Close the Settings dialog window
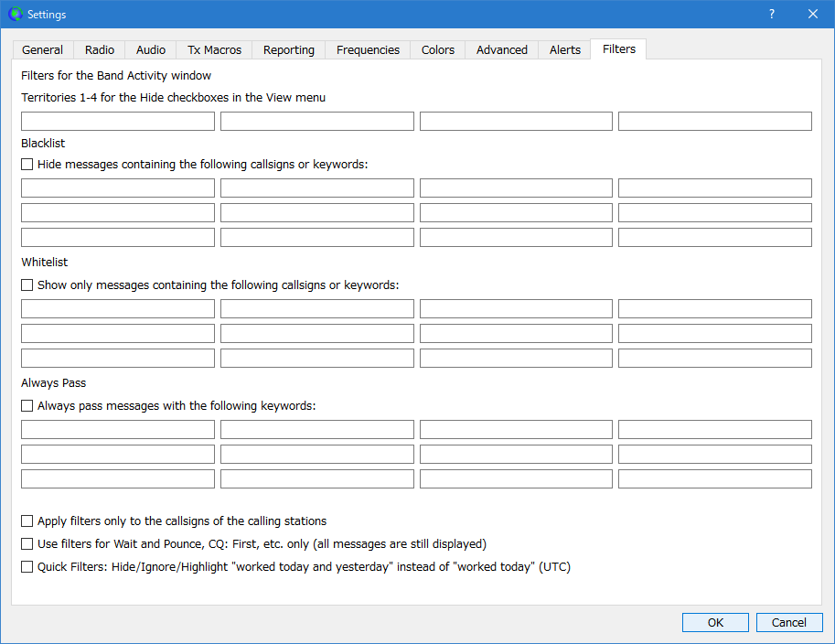 point(812,14)
